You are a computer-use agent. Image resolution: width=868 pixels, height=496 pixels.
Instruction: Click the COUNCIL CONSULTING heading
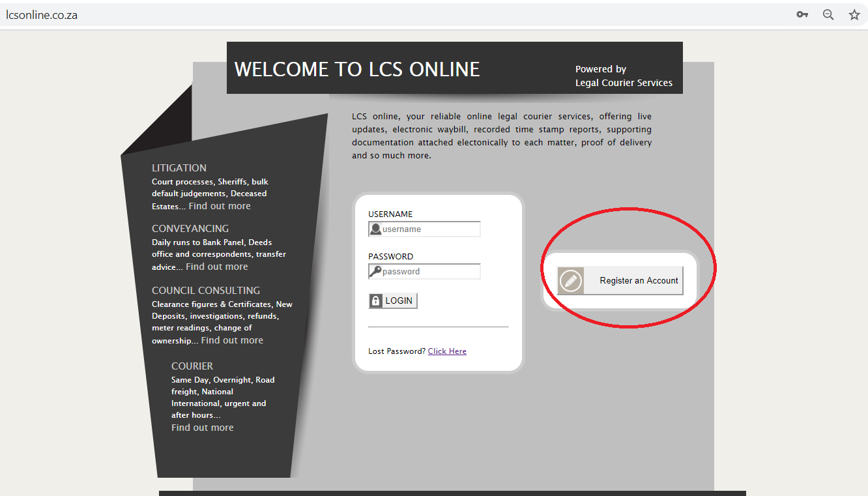click(x=206, y=290)
